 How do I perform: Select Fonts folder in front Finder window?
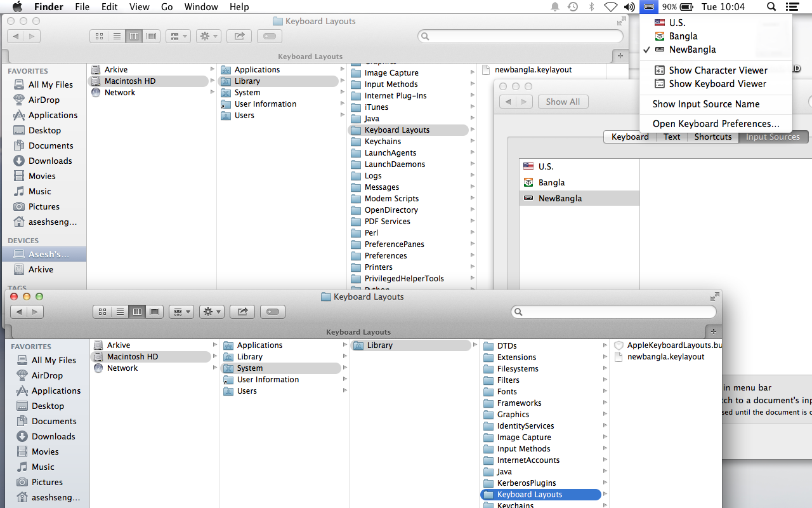[507, 392]
